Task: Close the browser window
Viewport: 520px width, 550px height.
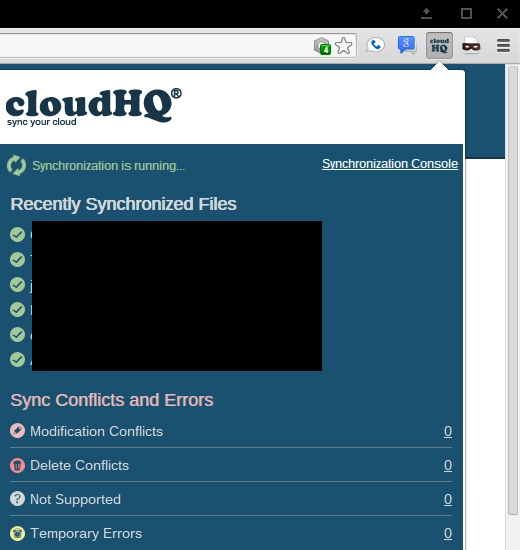Action: click(502, 14)
